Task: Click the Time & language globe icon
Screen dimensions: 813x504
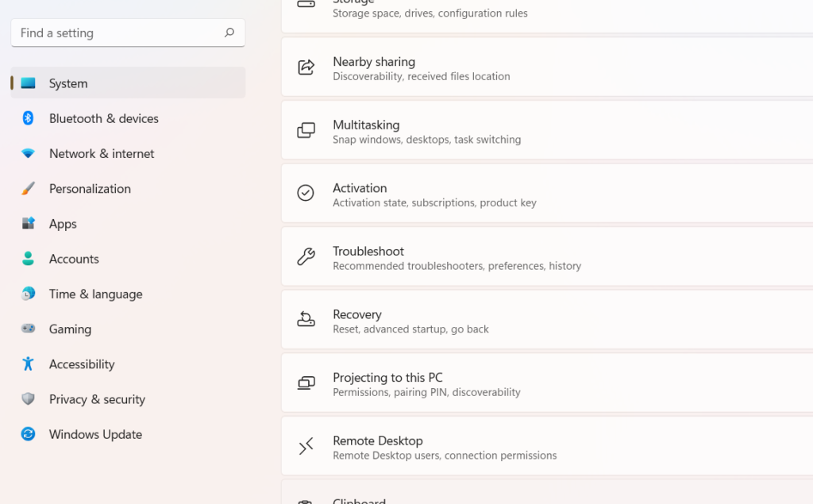Action: tap(28, 294)
